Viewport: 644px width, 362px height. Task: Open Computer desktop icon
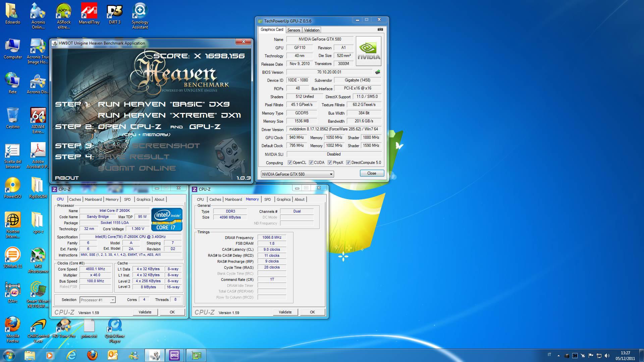(12, 49)
